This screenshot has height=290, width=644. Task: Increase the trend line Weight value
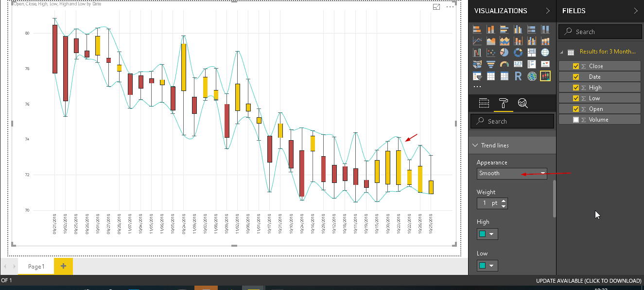pyautogui.click(x=504, y=200)
